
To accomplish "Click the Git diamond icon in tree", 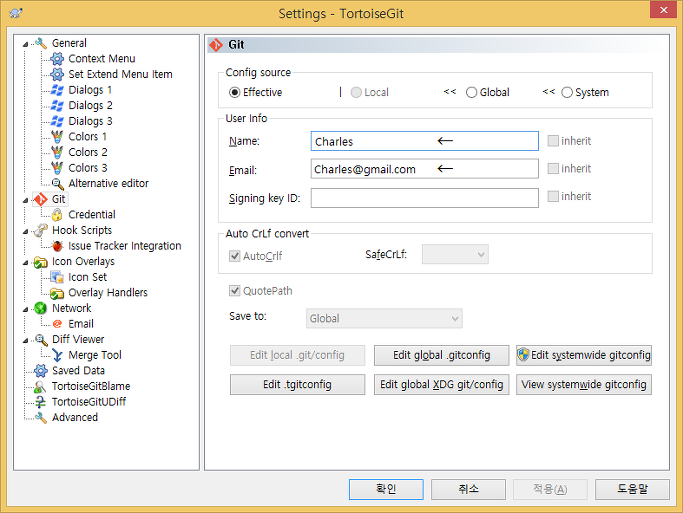I will coord(41,199).
